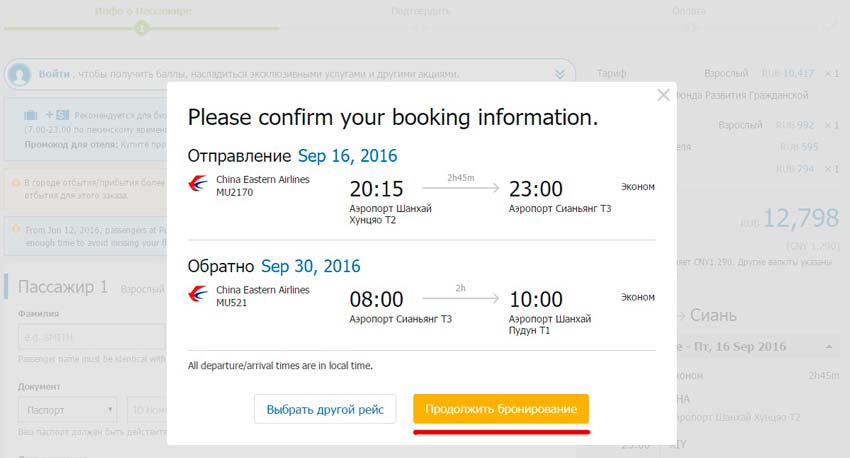This screenshot has height=458, width=850.
Task: Click the duration arrow on the return flight
Action: pos(461,298)
